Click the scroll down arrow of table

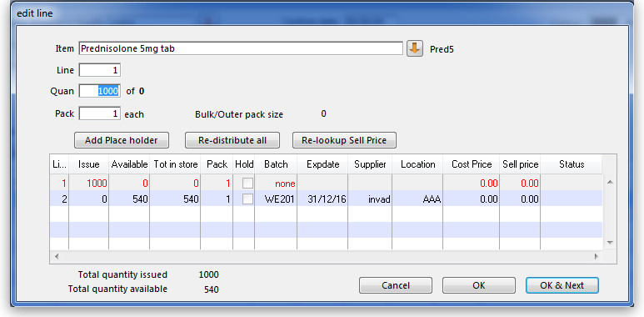click(x=610, y=242)
